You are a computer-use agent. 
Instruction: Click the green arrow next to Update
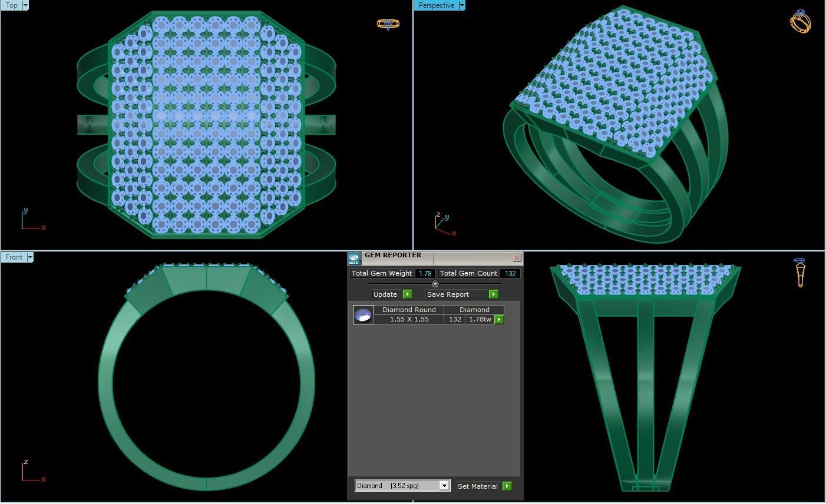[x=407, y=294]
